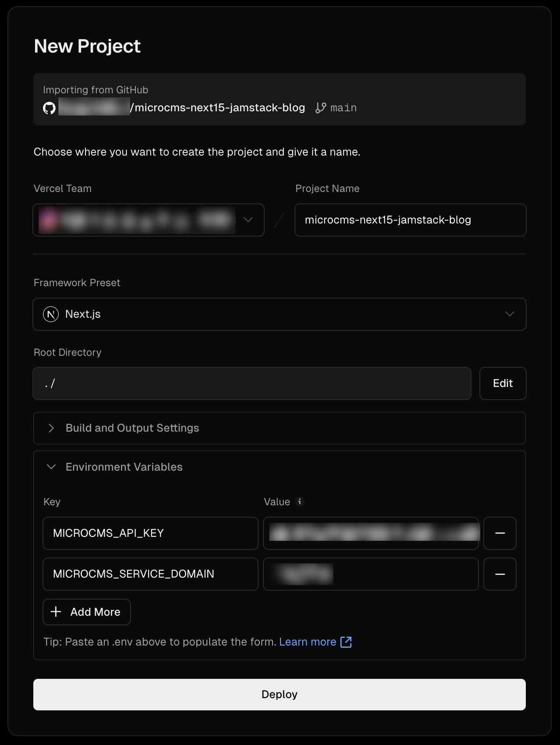Focus the Project Name input field
This screenshot has width=560, height=745.
pos(410,220)
